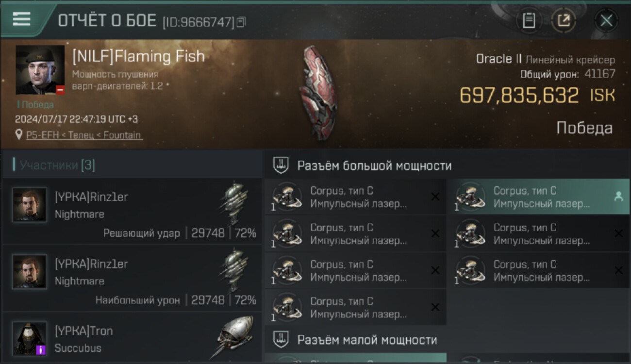Select Rinzler entry with Решающий удар

pyautogui.click(x=132, y=211)
